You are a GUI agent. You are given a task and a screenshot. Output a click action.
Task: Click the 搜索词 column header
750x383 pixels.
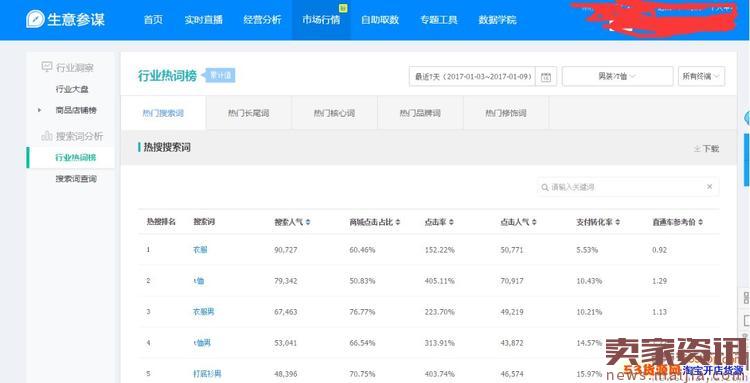[204, 222]
